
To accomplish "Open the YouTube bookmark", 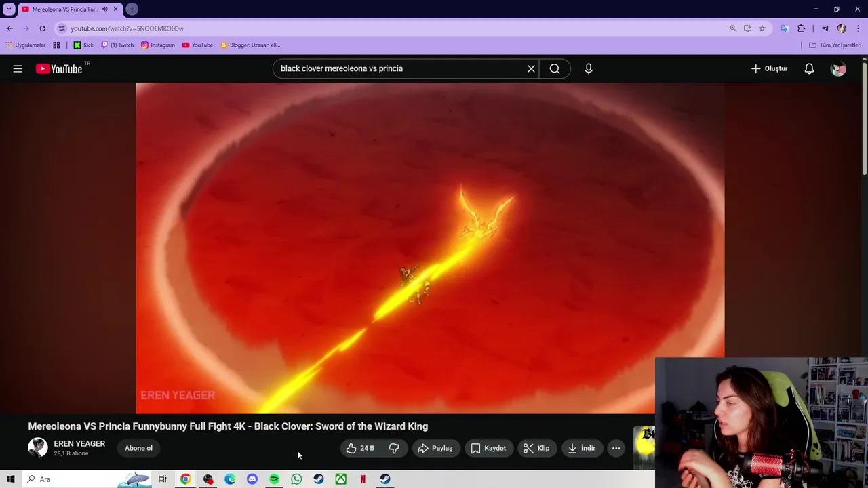I will coord(197,45).
